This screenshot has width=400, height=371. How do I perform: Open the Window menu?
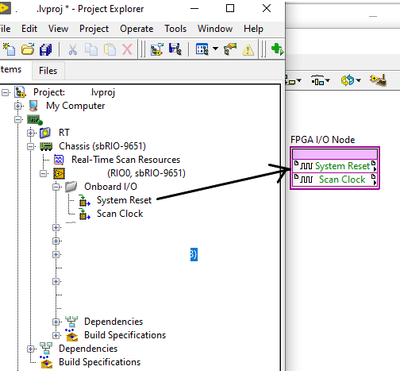(x=215, y=29)
